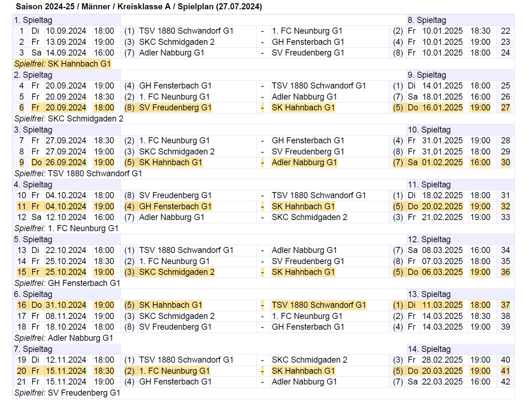Click the date 12.11.2024
This screenshot has width=527, height=420.
tap(66, 360)
